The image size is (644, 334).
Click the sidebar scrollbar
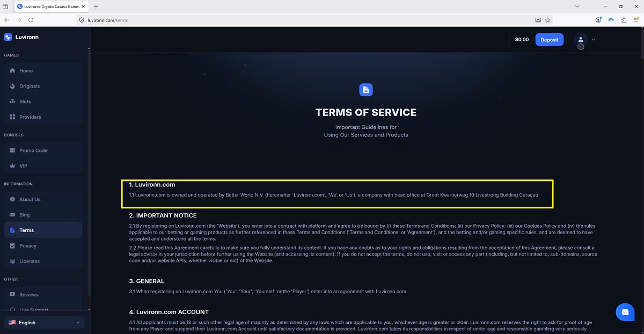89,172
